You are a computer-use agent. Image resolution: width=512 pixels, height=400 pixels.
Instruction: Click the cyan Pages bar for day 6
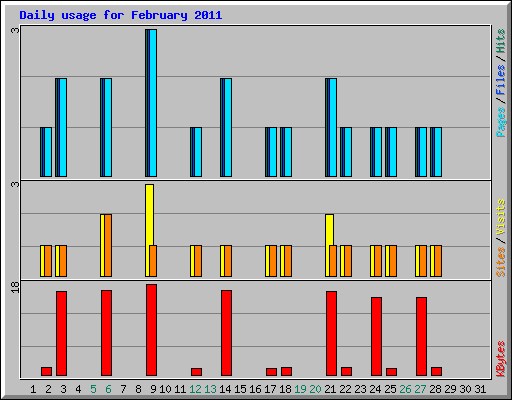[108, 127]
